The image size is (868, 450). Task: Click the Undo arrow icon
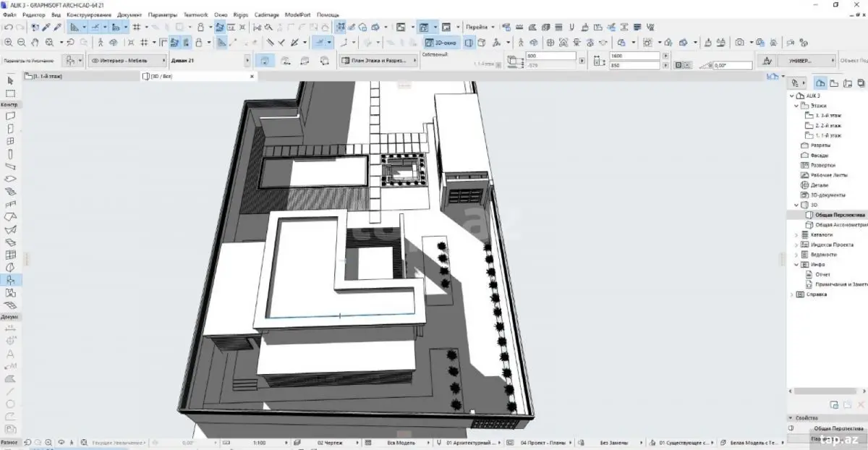point(8,27)
